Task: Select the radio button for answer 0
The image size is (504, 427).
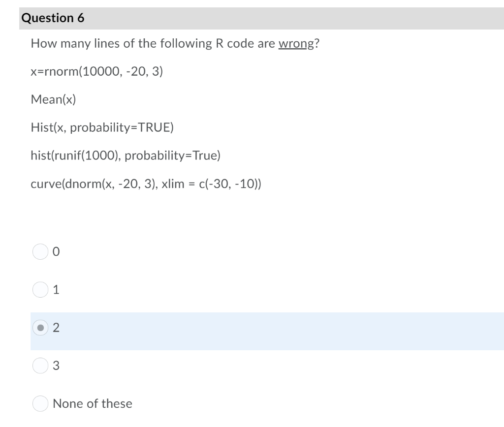Action: (x=41, y=252)
